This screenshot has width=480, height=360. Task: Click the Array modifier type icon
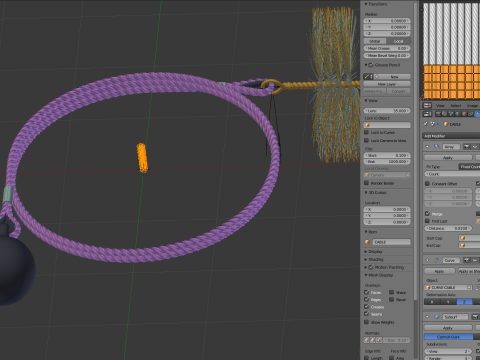pos(437,146)
